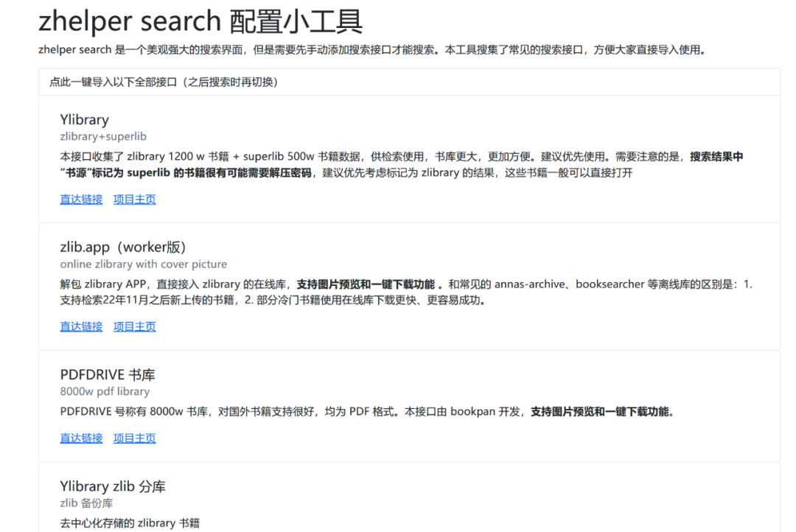796x532 pixels.
Task: Click the zlib.app description mentioning annas-archive
Action: [x=406, y=292]
